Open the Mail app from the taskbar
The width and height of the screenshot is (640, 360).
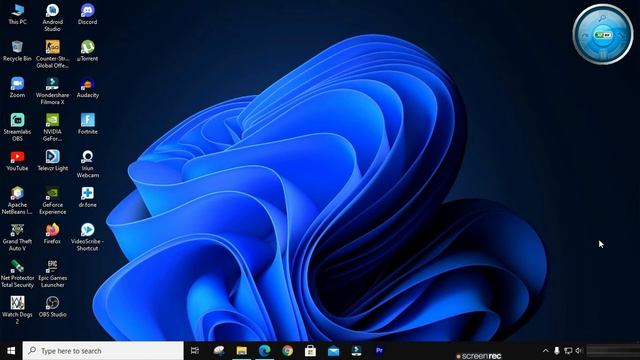point(333,351)
